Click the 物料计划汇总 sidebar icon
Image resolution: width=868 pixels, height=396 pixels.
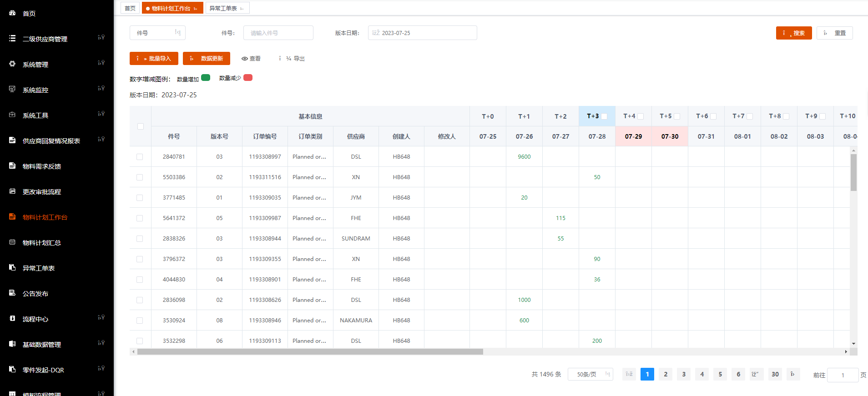point(12,242)
